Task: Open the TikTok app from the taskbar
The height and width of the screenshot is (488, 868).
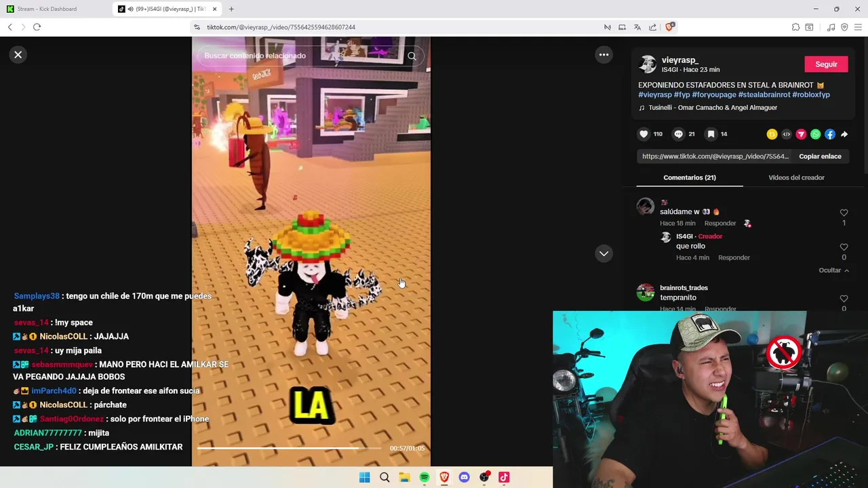Action: (x=504, y=478)
